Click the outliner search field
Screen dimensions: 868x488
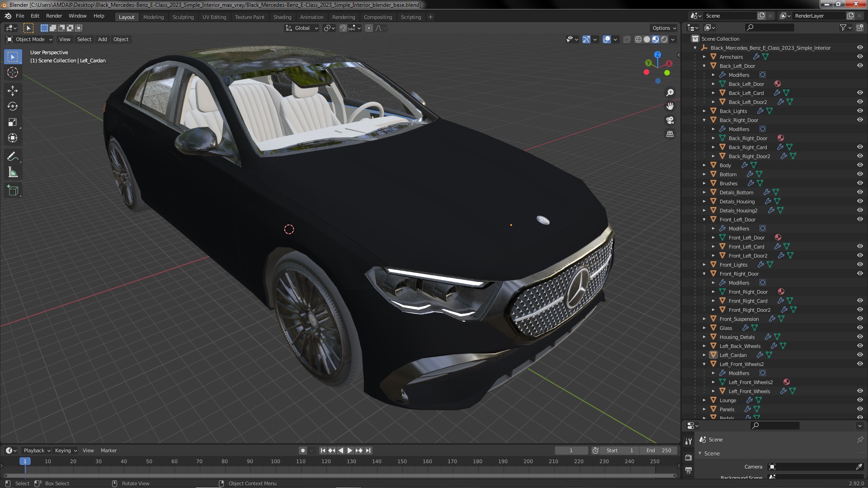point(769,28)
